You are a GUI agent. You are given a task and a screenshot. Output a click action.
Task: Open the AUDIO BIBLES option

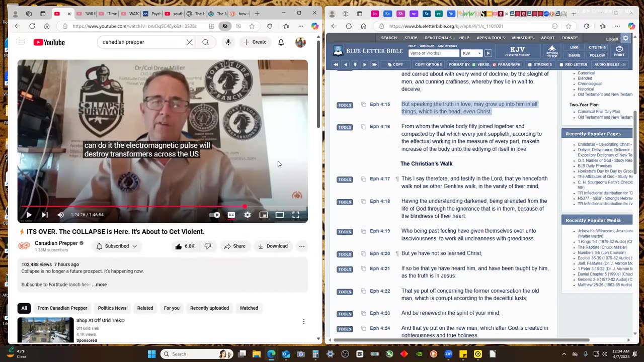click(x=610, y=64)
